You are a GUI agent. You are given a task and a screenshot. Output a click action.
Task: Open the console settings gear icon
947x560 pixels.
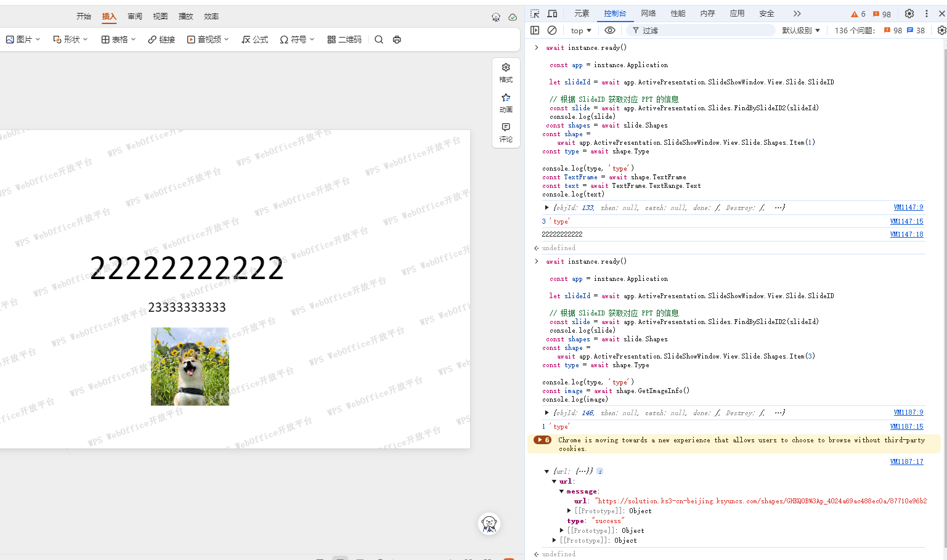941,30
